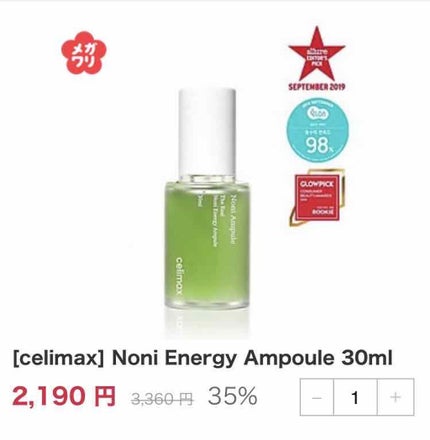The height and width of the screenshot is (440, 430).
Task: Click the teal Qoo10 satisfaction badge
Action: [x=318, y=130]
